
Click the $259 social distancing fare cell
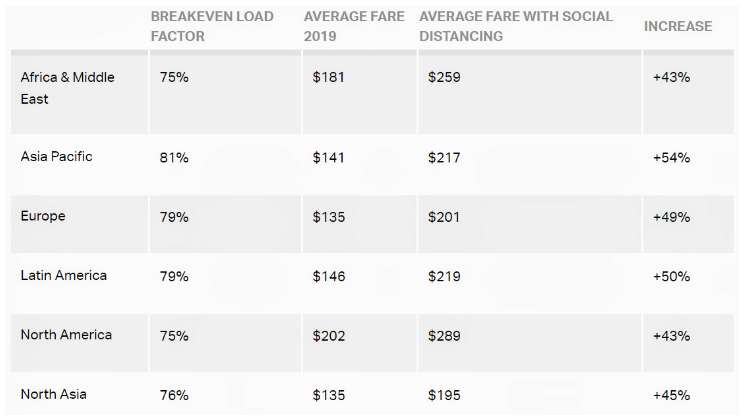point(444,77)
